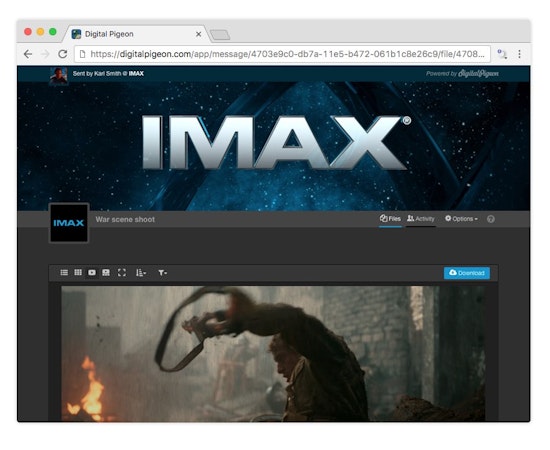
Task: Click the blue Download button
Action: click(467, 273)
